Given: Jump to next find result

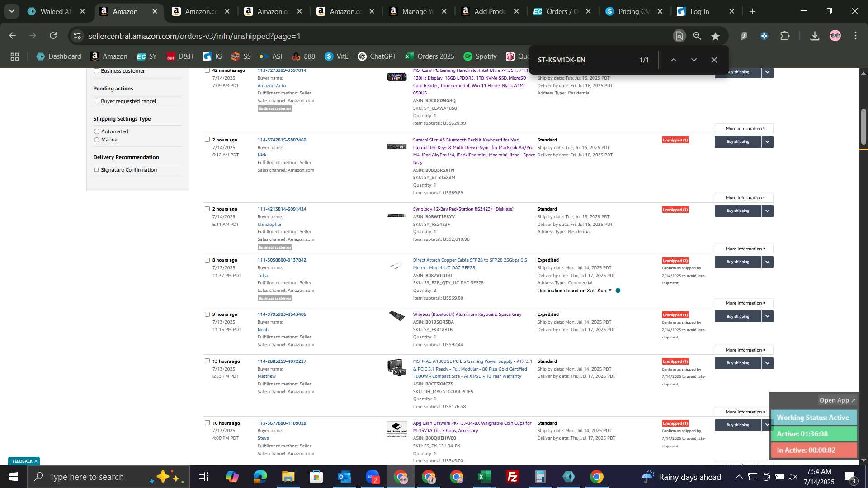Looking at the screenshot, I should [x=693, y=60].
